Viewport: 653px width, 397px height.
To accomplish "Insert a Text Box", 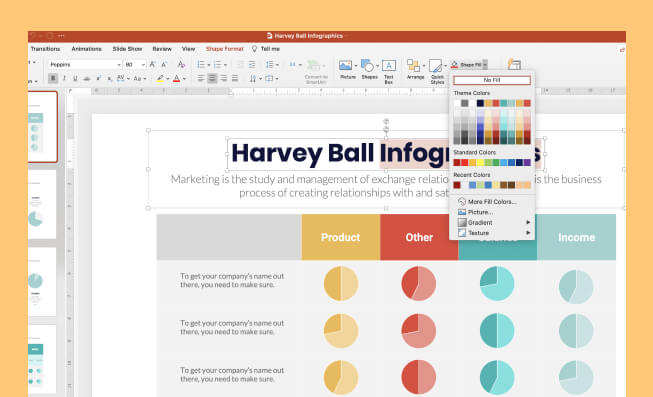I will (x=389, y=71).
